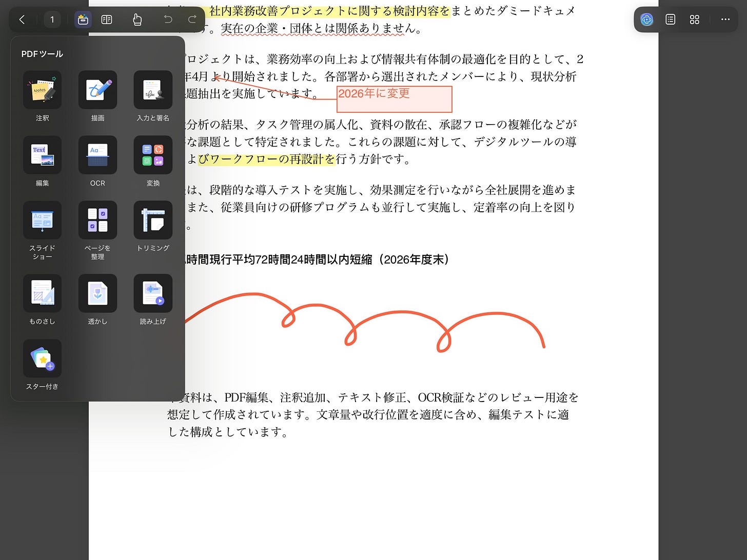Go back with the left chevron button
Image resolution: width=747 pixels, height=560 pixels.
tap(22, 19)
